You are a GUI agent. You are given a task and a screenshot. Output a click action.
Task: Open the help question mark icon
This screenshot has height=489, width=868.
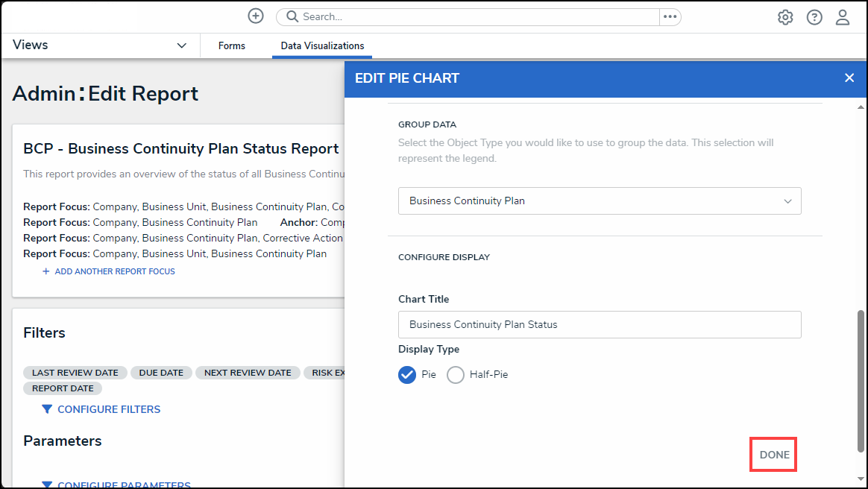click(814, 17)
